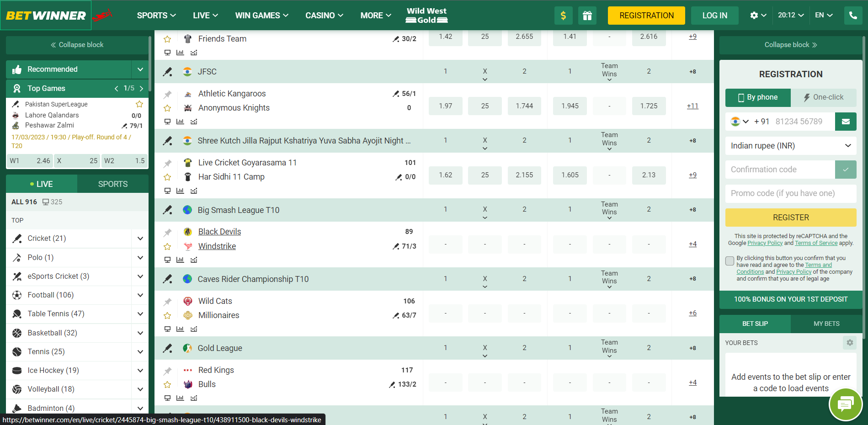Open 100% bonus on 1st deposit banner
Screen dimensions: 868x425
click(x=791, y=299)
